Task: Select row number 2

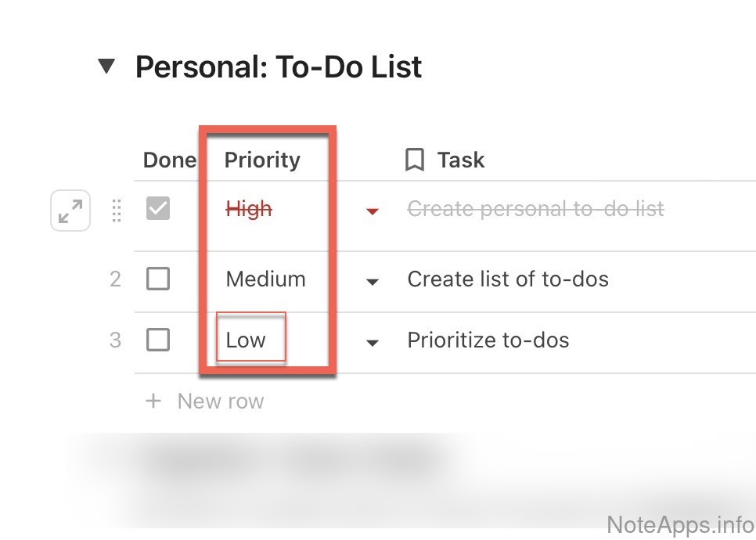Action: coord(115,279)
